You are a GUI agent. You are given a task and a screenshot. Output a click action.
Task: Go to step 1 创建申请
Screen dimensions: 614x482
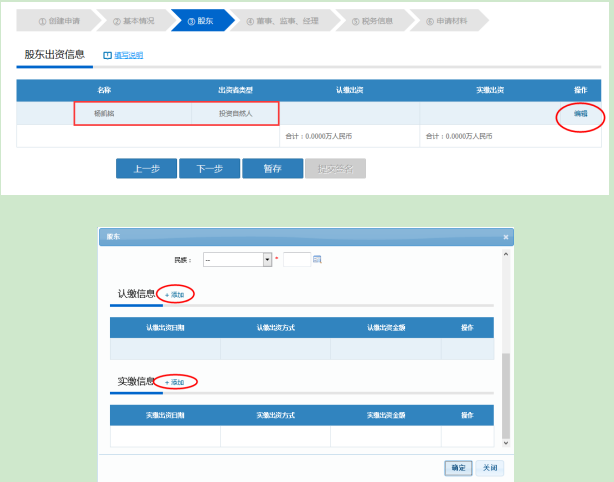pyautogui.click(x=59, y=20)
